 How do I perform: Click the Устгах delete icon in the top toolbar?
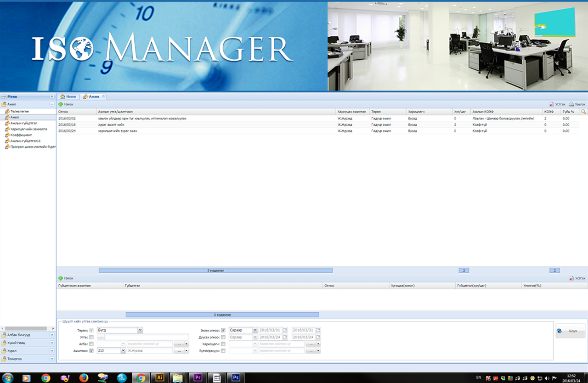coord(552,105)
